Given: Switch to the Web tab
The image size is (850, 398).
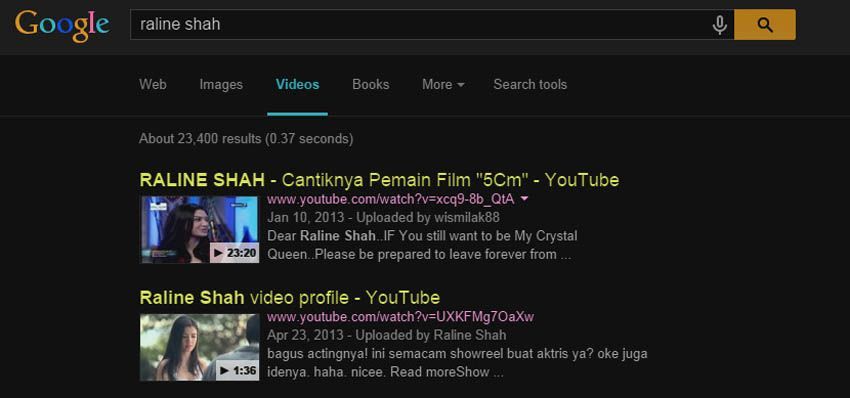Looking at the screenshot, I should (x=153, y=85).
